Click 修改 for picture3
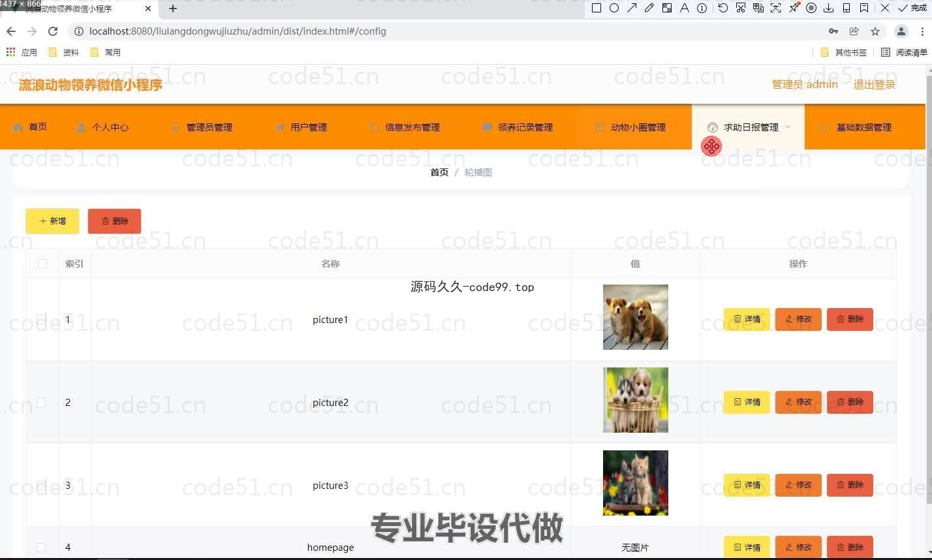The image size is (932, 560). tap(798, 485)
